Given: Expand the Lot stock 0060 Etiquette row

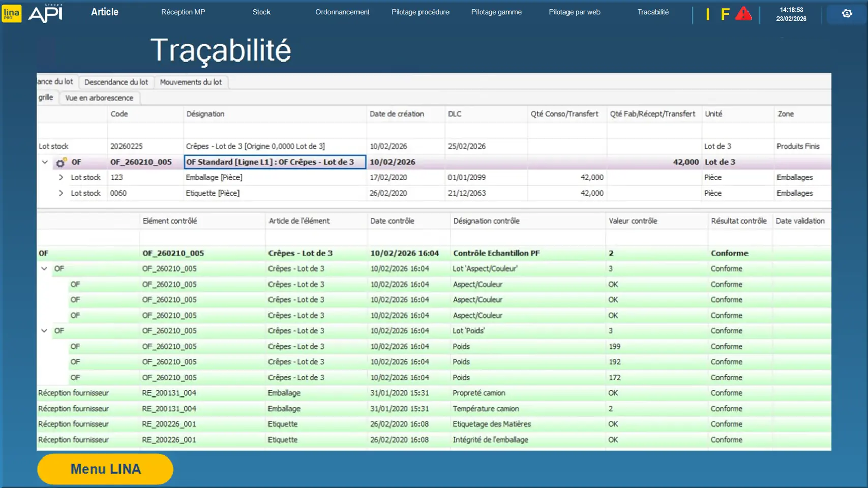Looking at the screenshot, I should click(x=61, y=193).
